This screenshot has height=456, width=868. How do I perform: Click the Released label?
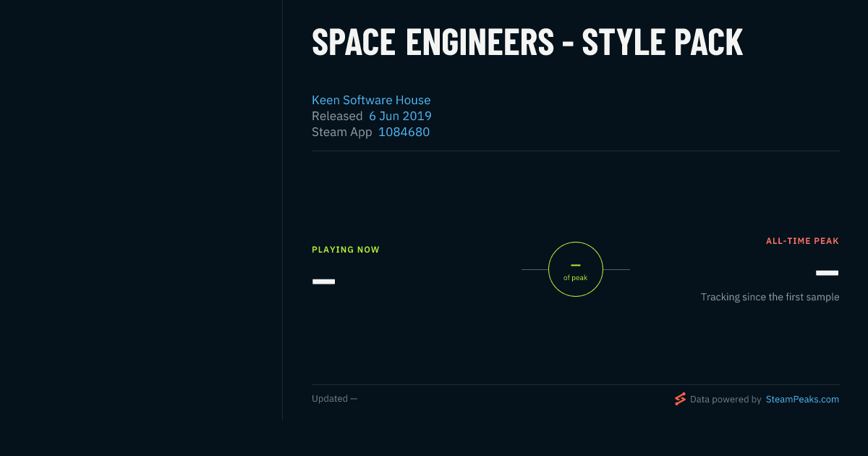coord(337,116)
